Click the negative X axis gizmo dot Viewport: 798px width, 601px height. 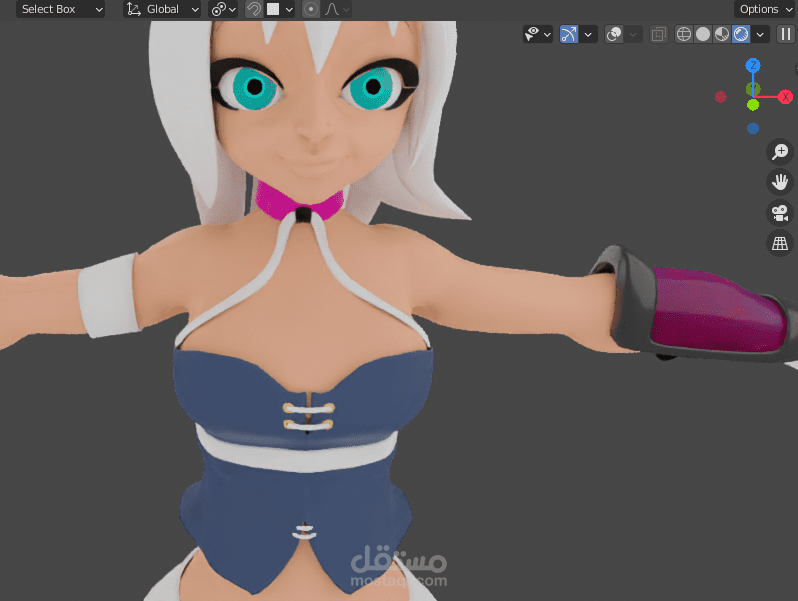720,97
